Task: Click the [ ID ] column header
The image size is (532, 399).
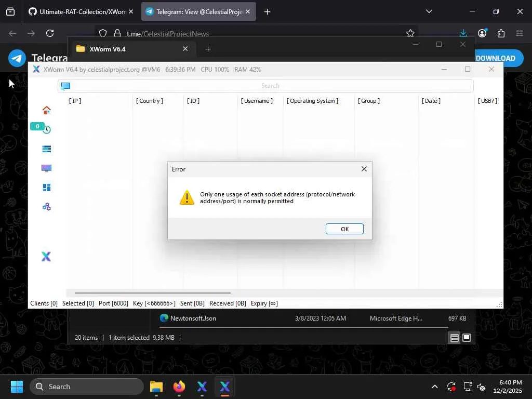Action: point(193,101)
